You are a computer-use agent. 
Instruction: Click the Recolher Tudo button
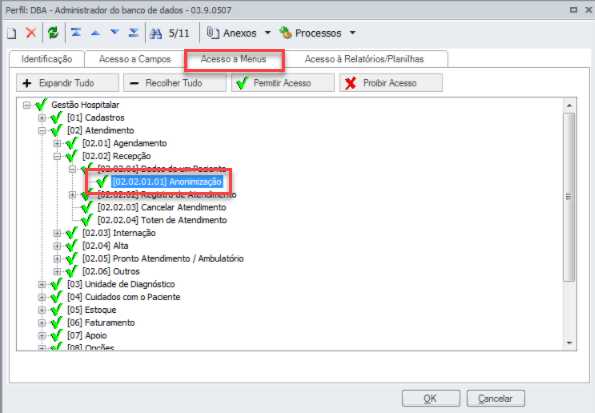point(175,83)
